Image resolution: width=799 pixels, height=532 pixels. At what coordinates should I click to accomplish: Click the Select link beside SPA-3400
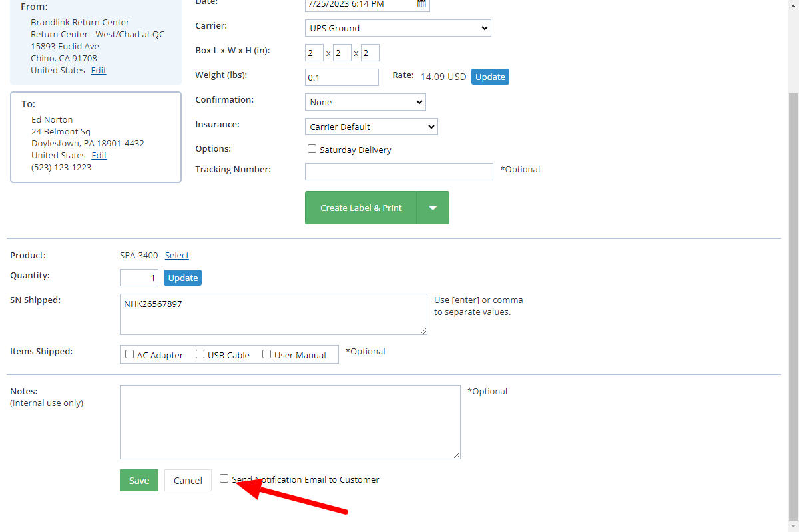[x=177, y=255]
